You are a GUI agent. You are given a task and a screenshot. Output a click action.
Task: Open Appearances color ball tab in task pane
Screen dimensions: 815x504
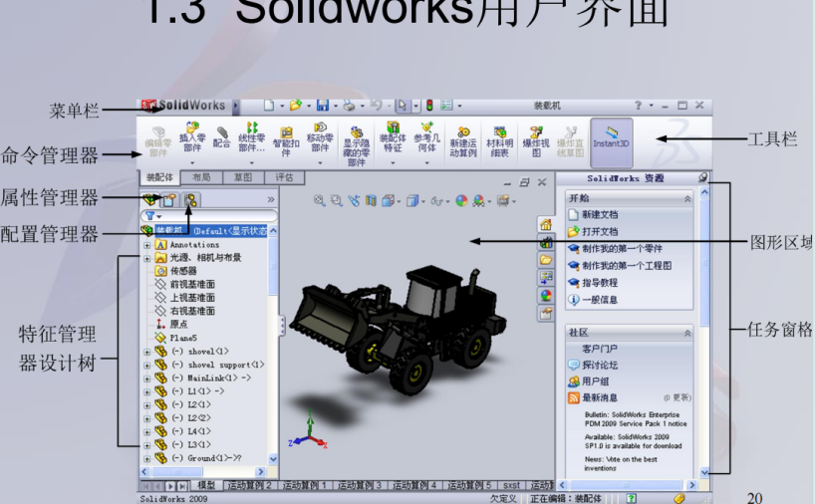coord(545,295)
